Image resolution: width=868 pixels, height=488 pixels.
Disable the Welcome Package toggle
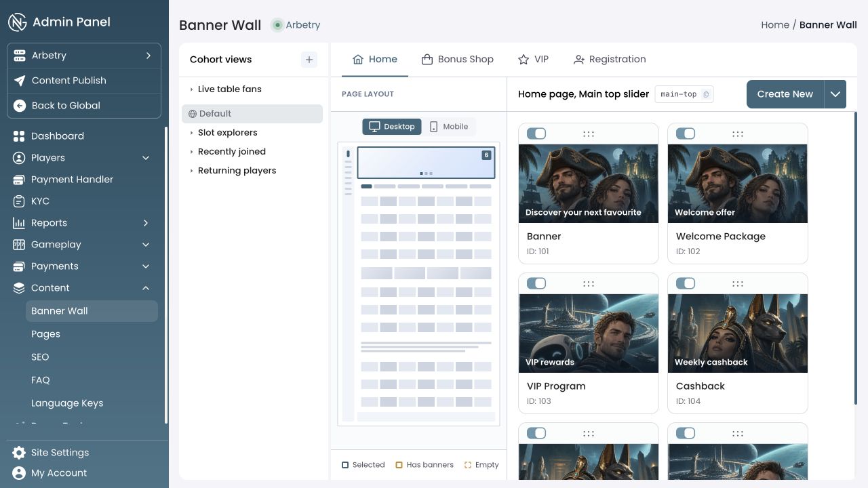(x=686, y=134)
